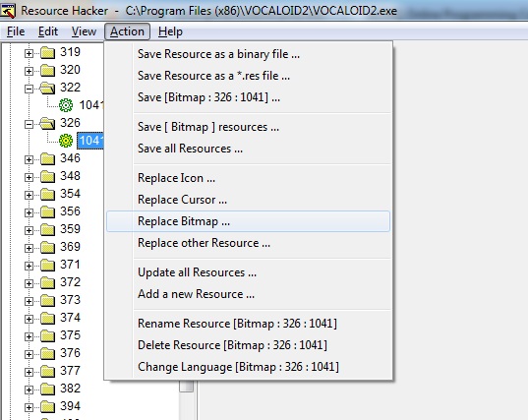Image resolution: width=528 pixels, height=420 pixels.
Task: Click the folder icon for 376
Action: pos(47,354)
